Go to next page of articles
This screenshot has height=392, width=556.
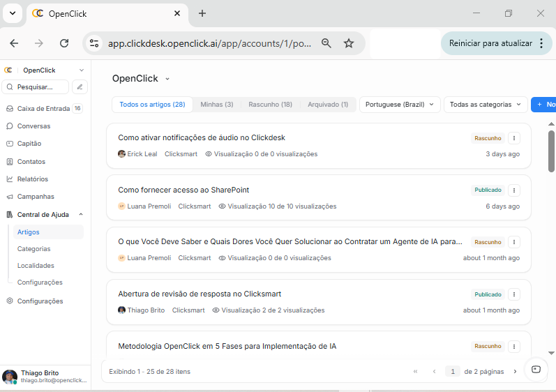point(515,372)
